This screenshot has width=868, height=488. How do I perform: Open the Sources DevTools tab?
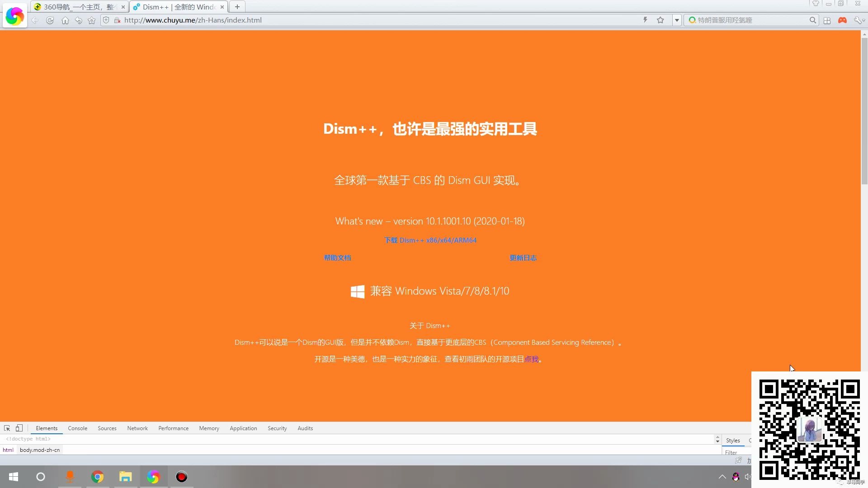tap(107, 428)
